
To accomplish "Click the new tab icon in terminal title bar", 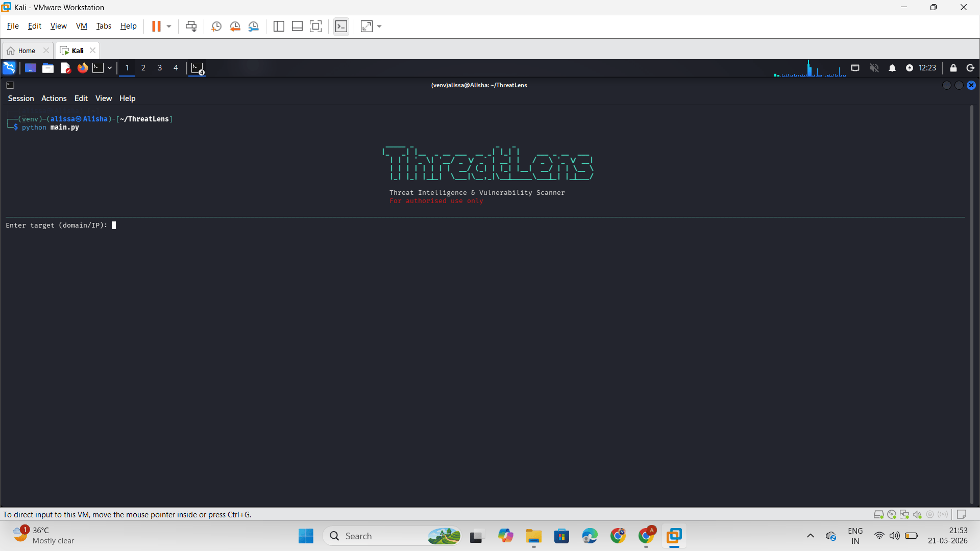I will tap(10, 85).
